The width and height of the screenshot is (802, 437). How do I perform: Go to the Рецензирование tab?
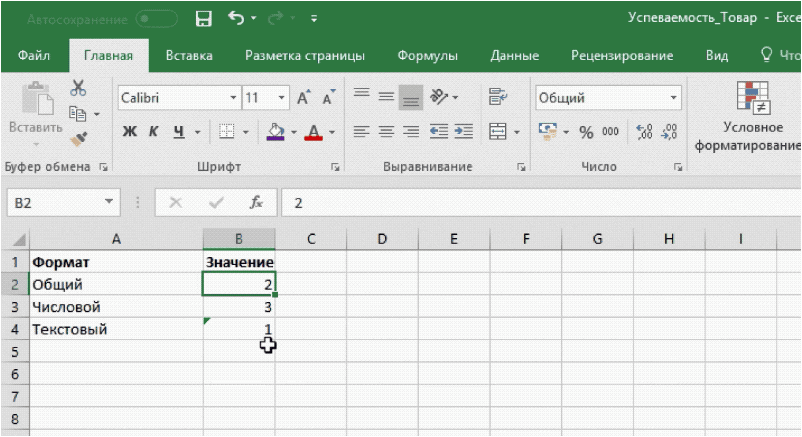[622, 55]
